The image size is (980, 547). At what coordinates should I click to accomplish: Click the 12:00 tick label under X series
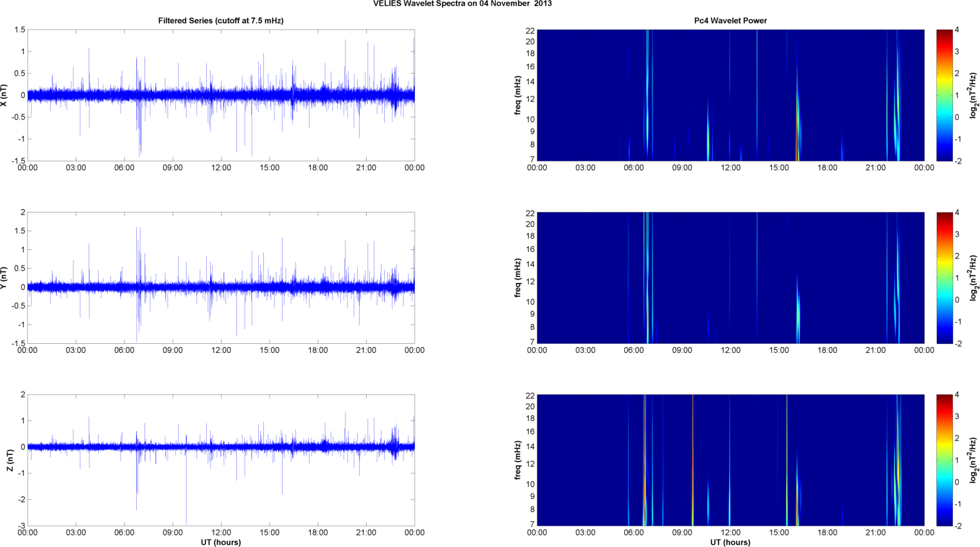(221, 168)
